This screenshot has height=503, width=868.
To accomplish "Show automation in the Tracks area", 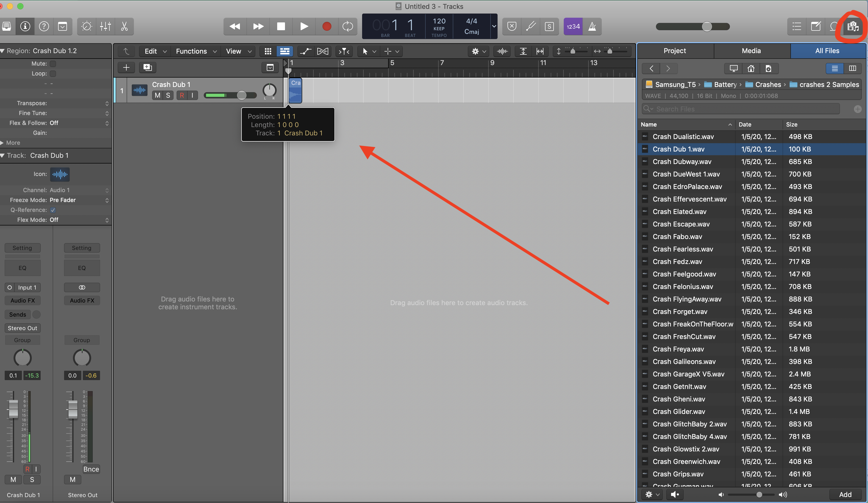I will click(x=305, y=51).
